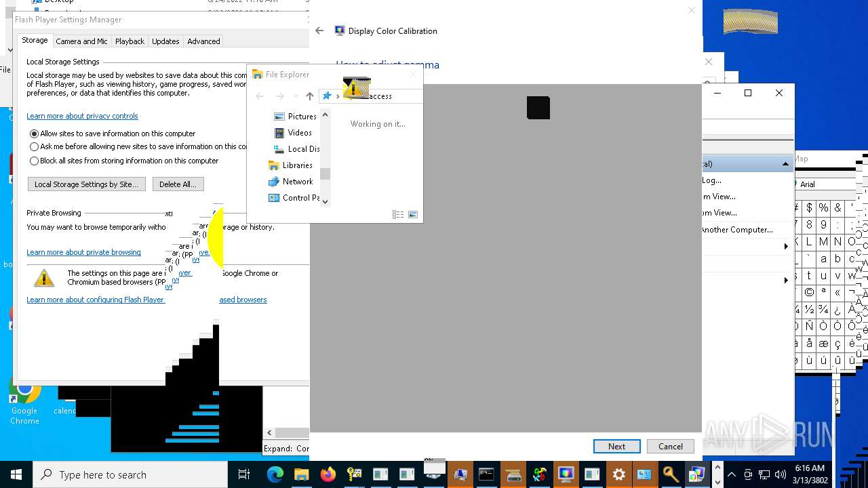Select Allow sites to save information

pos(34,134)
